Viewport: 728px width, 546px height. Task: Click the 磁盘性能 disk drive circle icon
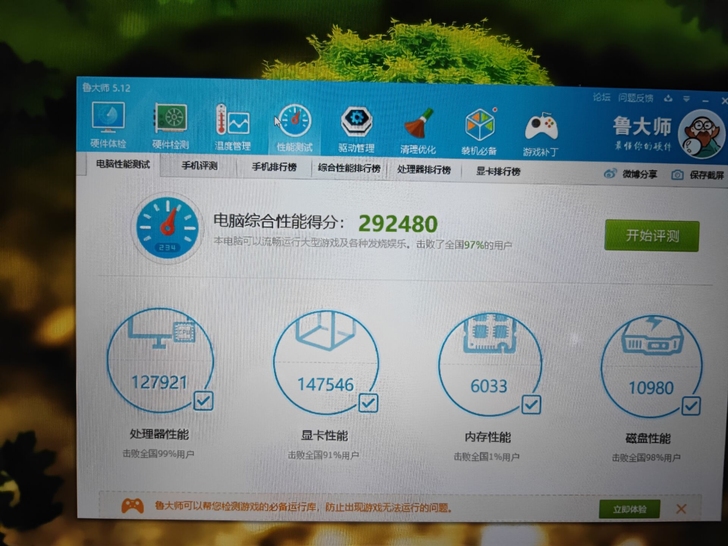pyautogui.click(x=651, y=366)
